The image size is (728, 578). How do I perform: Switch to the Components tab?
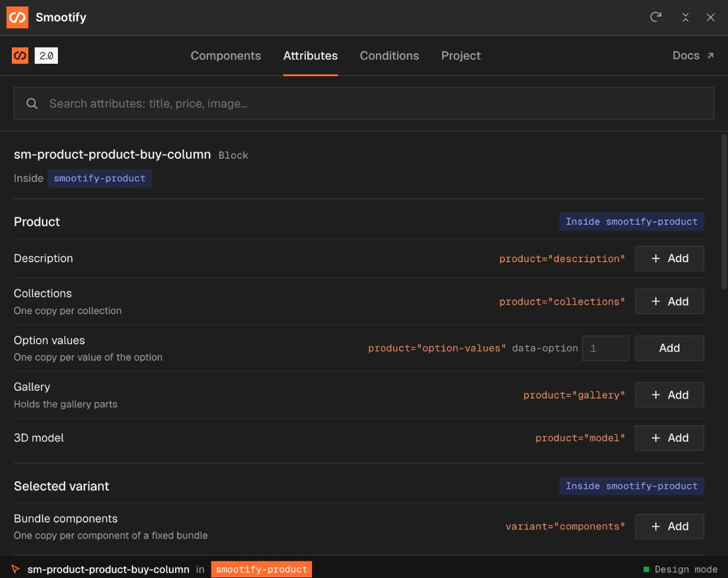click(226, 55)
